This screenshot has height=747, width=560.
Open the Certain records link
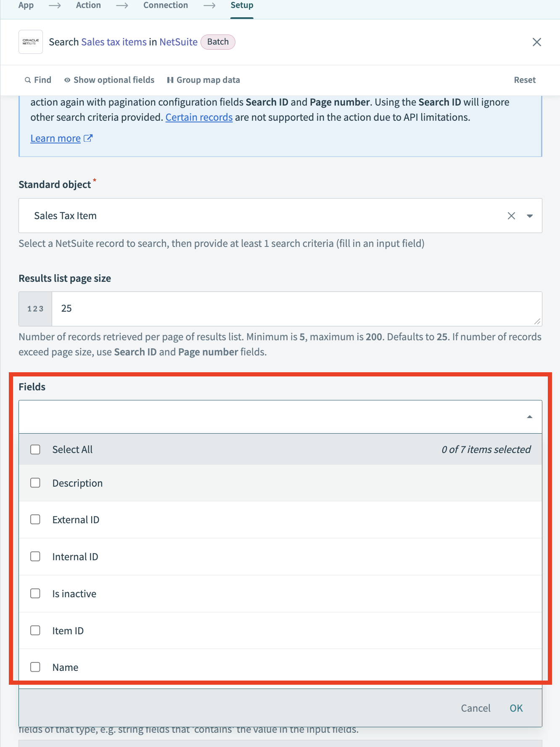(x=199, y=117)
